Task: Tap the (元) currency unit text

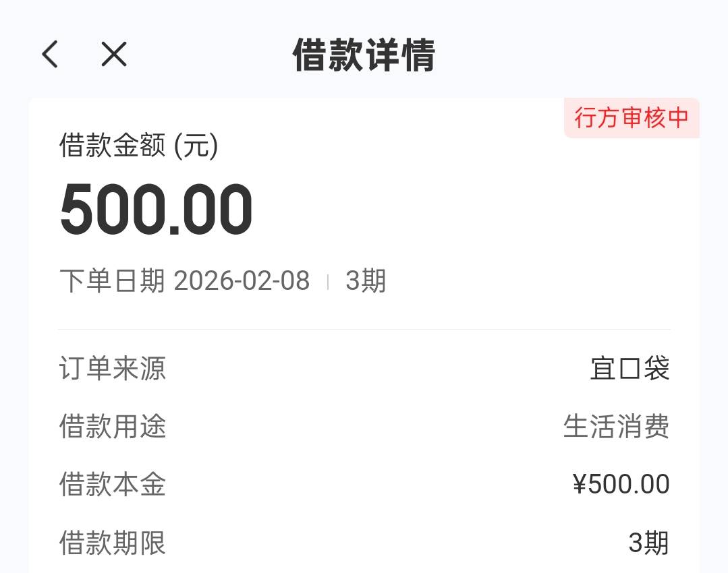Action: 196,146
